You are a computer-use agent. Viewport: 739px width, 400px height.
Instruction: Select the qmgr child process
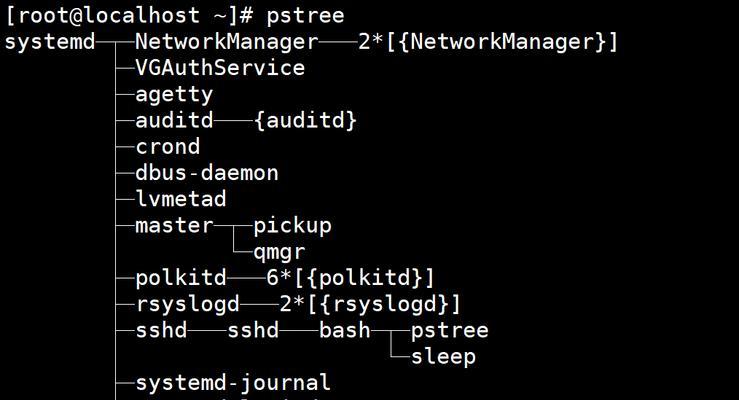[x=279, y=253]
